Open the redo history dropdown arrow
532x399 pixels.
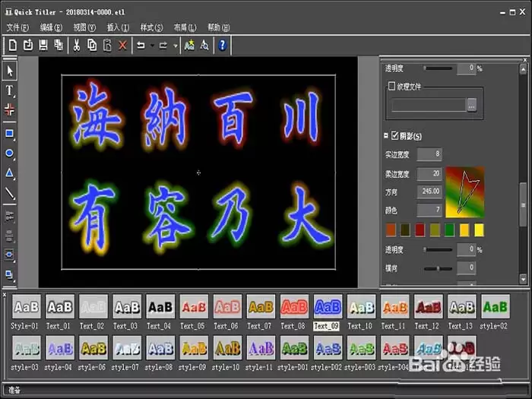tap(176, 45)
